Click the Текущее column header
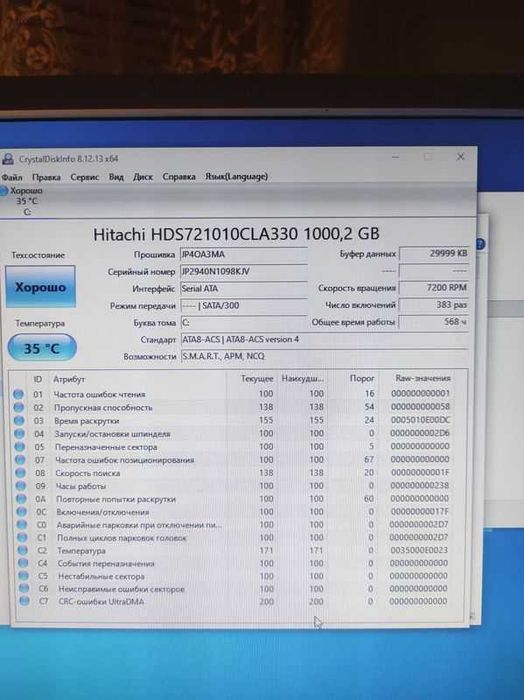 tap(257, 379)
